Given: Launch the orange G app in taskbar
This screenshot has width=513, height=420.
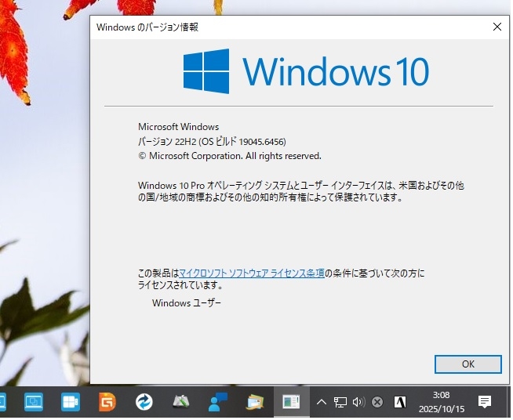Looking at the screenshot, I should (107, 404).
